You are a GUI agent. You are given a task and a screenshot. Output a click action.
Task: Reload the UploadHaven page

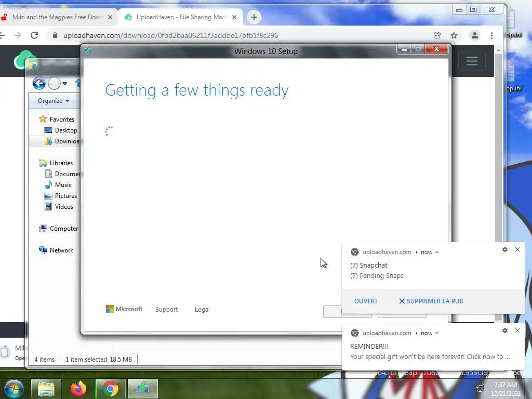34,35
